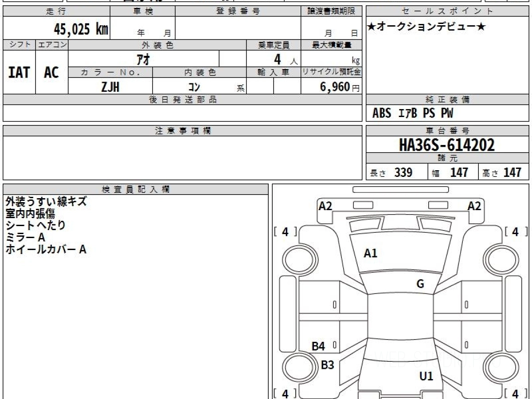Click the 純正装備 header
Image resolution: width=532 pixels, height=399 pixels.
(x=447, y=100)
